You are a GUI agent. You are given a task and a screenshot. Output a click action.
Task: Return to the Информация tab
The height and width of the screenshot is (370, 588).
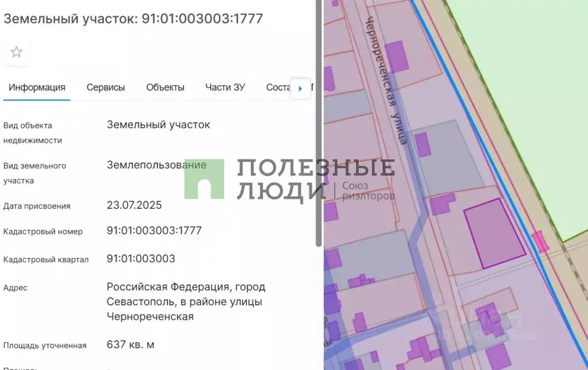pos(36,87)
